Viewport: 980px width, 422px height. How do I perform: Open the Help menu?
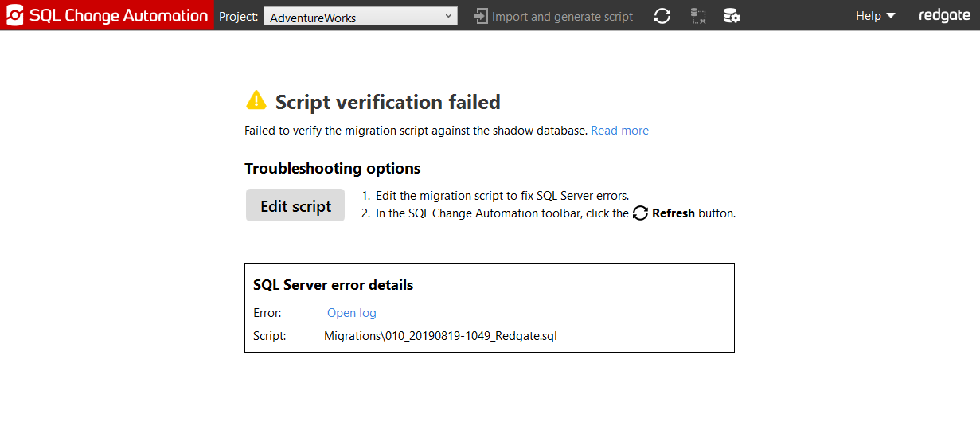click(x=869, y=16)
